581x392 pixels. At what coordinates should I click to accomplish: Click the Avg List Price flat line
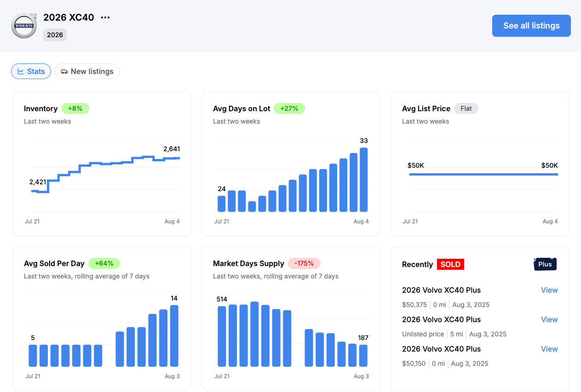[x=483, y=174]
